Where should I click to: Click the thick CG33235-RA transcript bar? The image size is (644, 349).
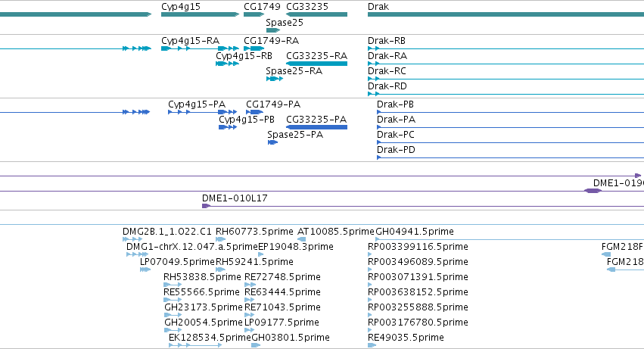point(316,64)
